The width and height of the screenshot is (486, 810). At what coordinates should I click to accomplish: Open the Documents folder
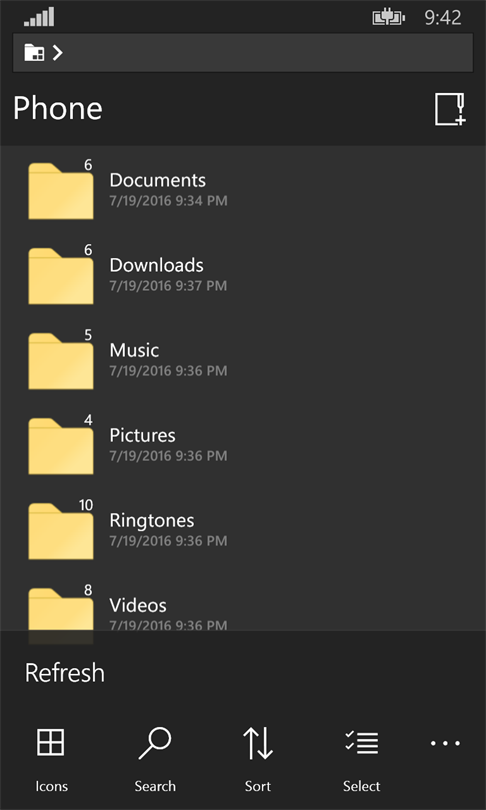243,189
